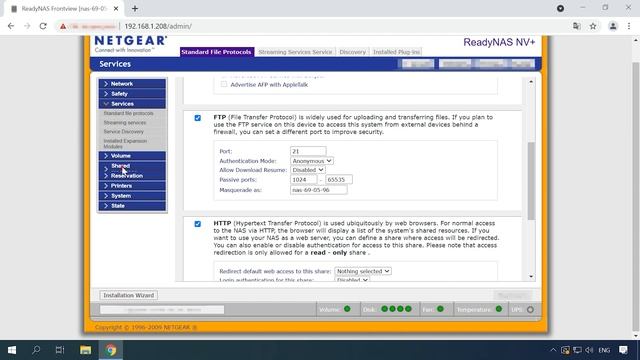The image size is (640, 360).
Task: Click the Fan status green LED
Action: pyautogui.click(x=440, y=309)
